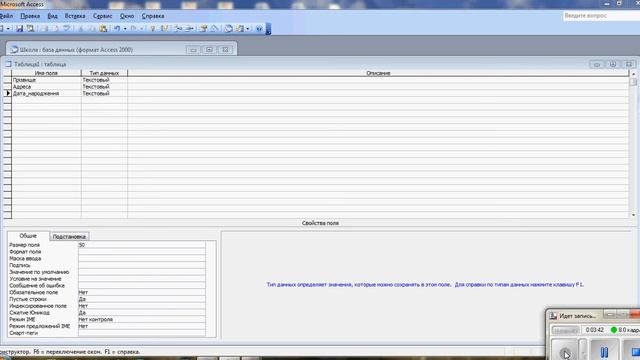This screenshot has width=640, height=360.
Task: Open the Вид menu
Action: click(52, 16)
